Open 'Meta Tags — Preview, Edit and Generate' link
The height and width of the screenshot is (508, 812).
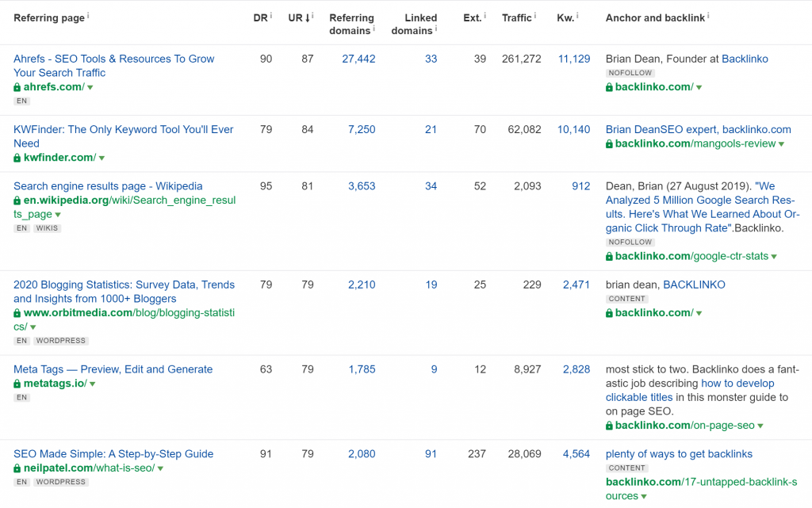(x=113, y=369)
